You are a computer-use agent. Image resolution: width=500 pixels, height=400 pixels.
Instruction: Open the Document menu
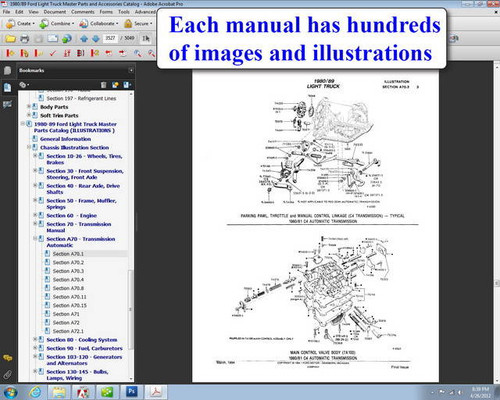(x=55, y=12)
